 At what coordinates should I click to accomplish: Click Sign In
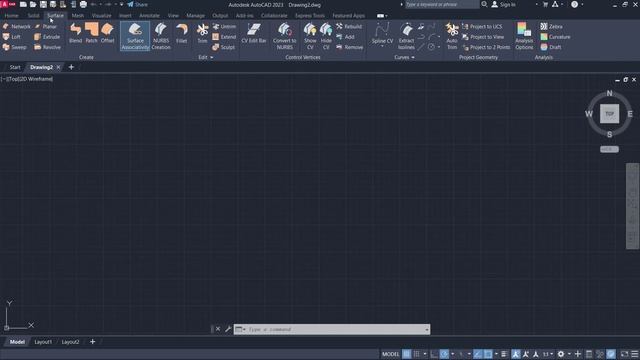503,4
